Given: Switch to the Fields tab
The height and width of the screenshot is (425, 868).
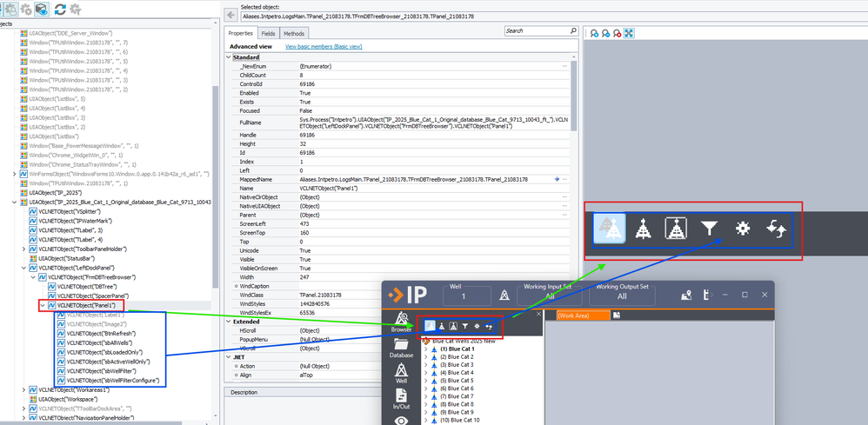Looking at the screenshot, I should tap(269, 33).
